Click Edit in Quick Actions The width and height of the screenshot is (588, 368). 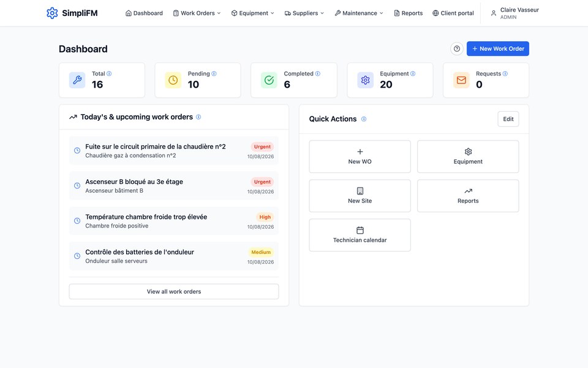point(508,119)
